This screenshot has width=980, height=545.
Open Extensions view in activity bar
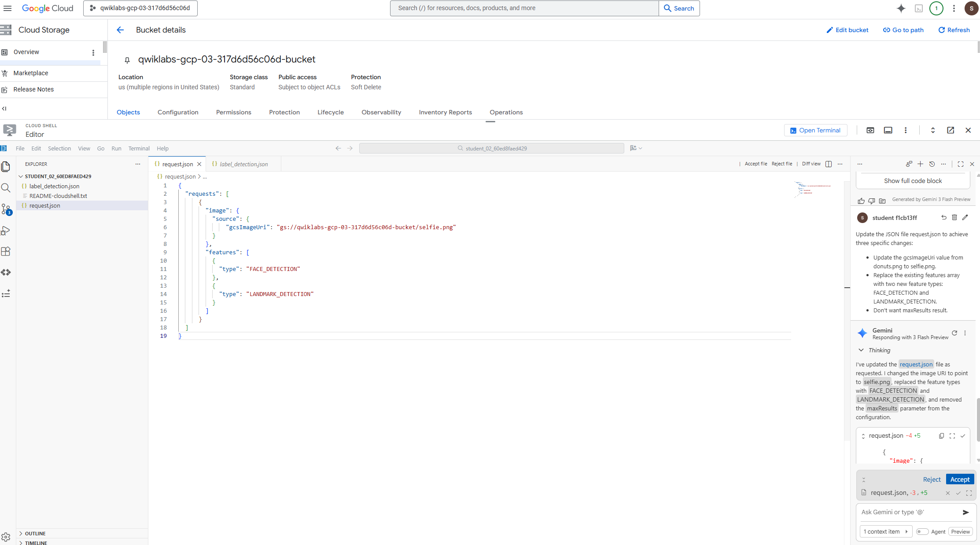point(6,251)
